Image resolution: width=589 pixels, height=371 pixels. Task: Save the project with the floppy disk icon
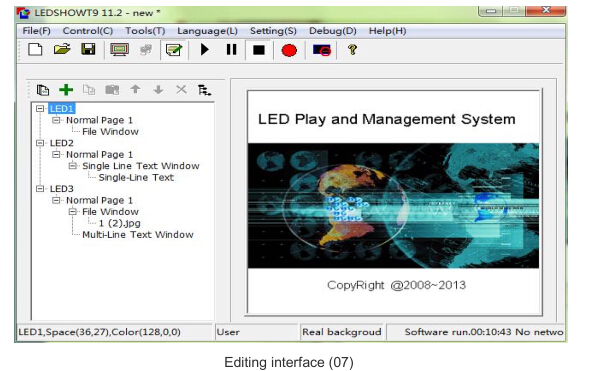(x=88, y=49)
